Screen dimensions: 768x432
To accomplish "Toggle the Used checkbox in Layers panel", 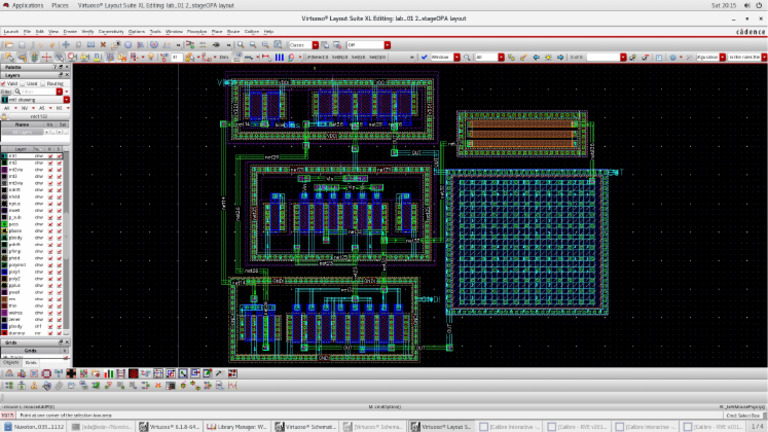I will tap(23, 83).
